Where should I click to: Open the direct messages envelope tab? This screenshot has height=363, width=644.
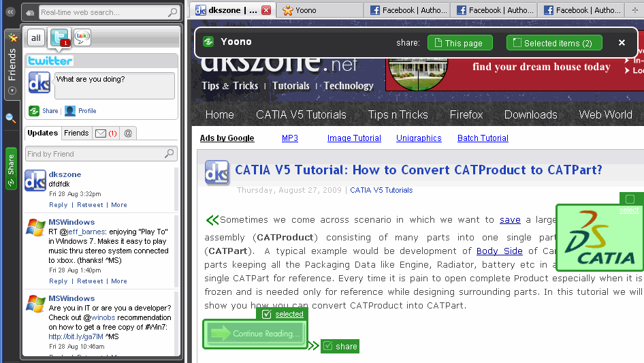click(106, 133)
